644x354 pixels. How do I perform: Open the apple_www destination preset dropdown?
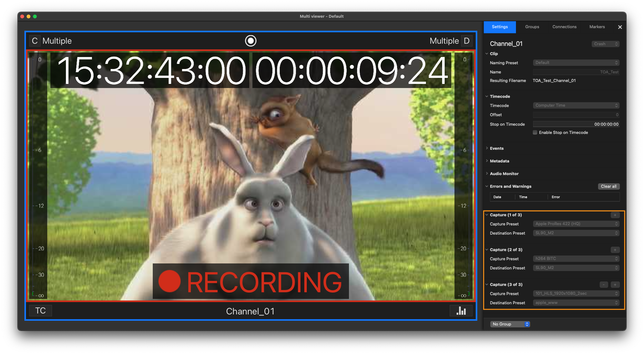point(576,303)
